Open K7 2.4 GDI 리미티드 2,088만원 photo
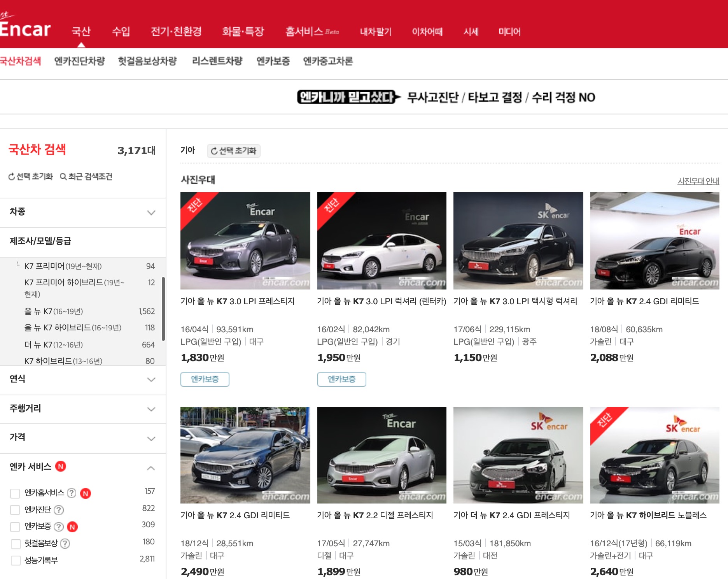This screenshot has width=728, height=579. coord(655,241)
